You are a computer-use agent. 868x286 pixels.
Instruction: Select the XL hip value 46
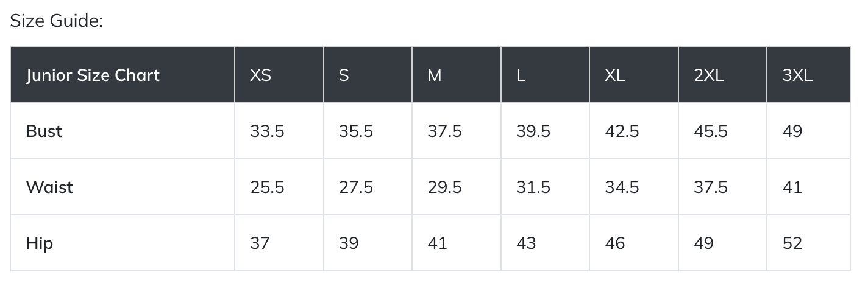tap(615, 243)
